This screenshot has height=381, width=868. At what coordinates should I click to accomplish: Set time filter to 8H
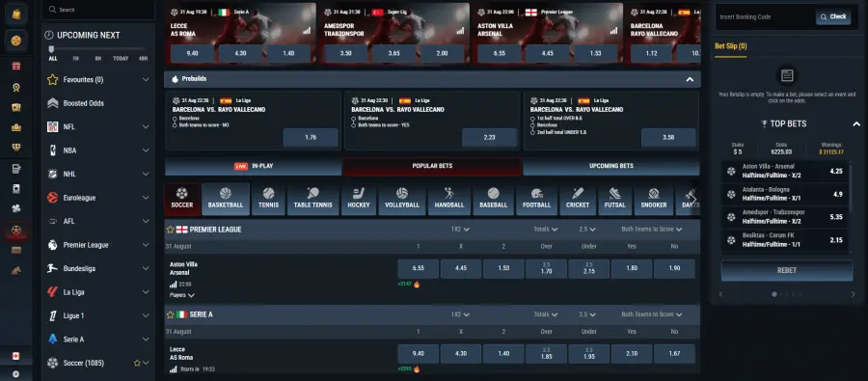click(x=98, y=58)
